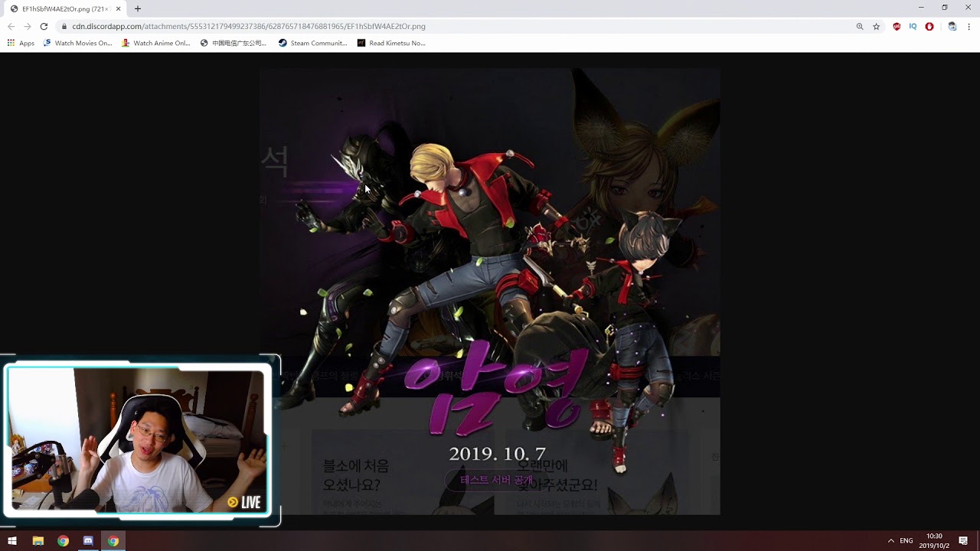Open the Apps bookmarks shortcut

pyautogui.click(x=21, y=43)
